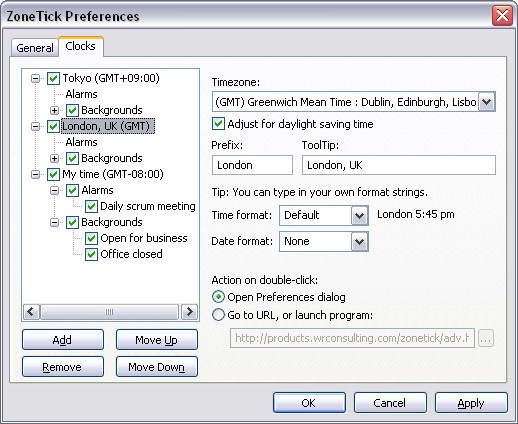Click the browse (...) button next to URL
518x424 pixels.
pos(486,339)
